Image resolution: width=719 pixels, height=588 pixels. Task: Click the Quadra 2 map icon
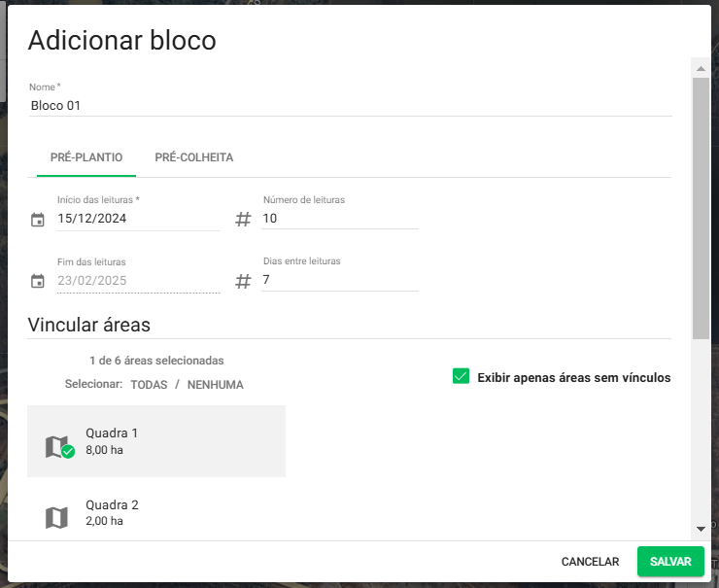tap(57, 517)
